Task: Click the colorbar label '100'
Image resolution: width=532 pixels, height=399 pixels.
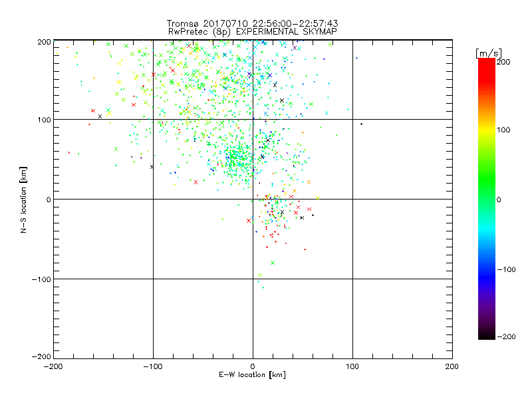Action: [x=503, y=130]
